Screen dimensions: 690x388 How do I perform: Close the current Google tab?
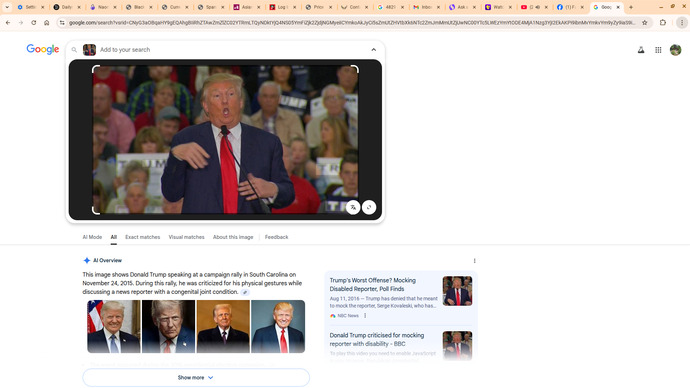click(x=618, y=7)
